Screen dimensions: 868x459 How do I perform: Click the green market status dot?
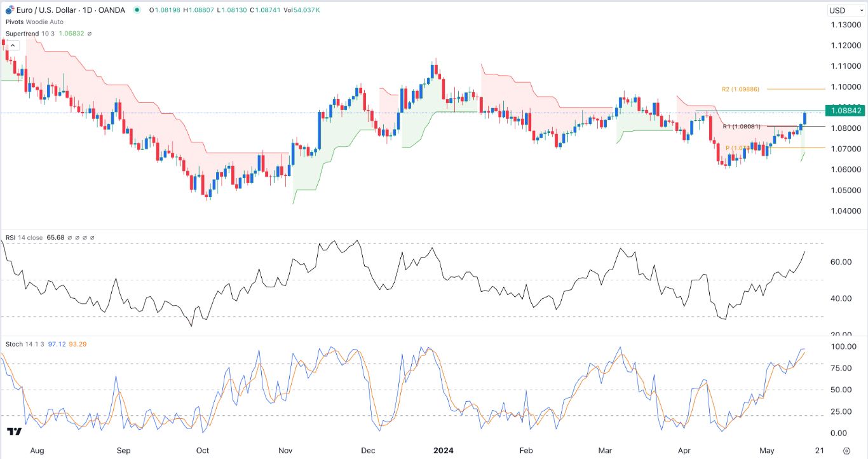[x=137, y=10]
